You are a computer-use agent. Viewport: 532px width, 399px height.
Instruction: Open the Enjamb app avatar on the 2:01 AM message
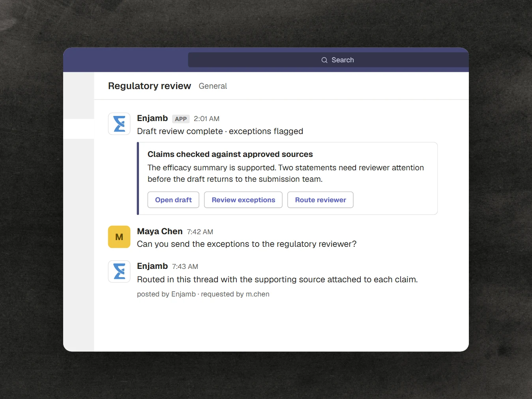click(119, 124)
